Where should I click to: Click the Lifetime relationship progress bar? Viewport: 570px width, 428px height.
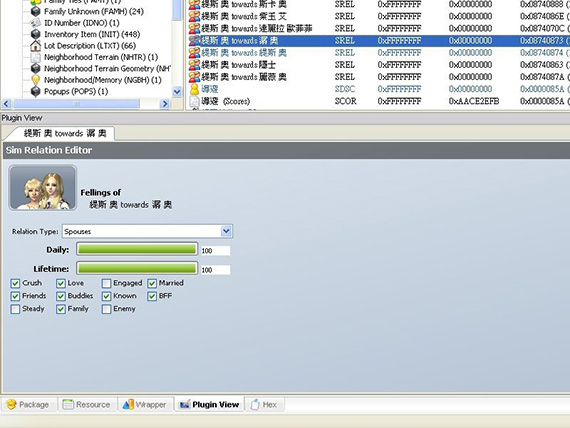coord(137,268)
